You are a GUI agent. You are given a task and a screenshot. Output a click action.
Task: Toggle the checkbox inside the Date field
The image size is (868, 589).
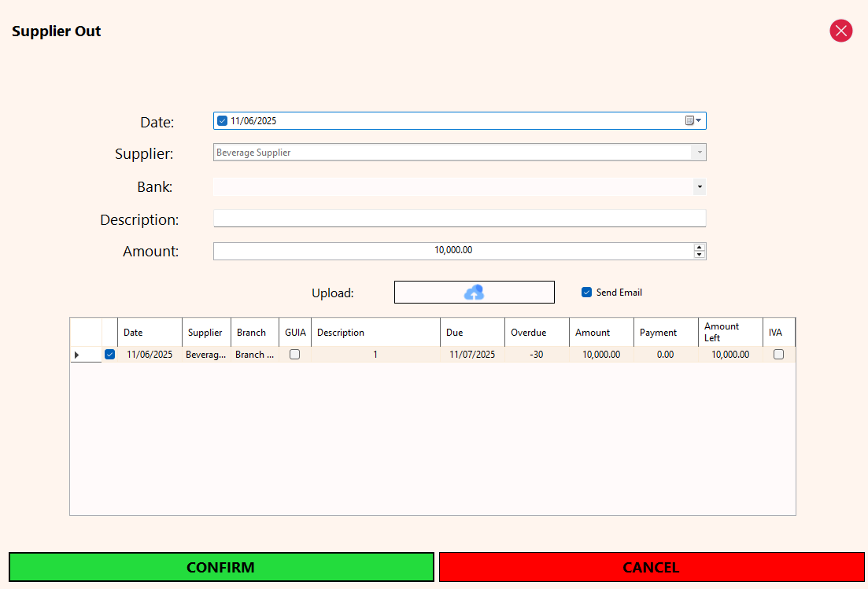tap(222, 120)
